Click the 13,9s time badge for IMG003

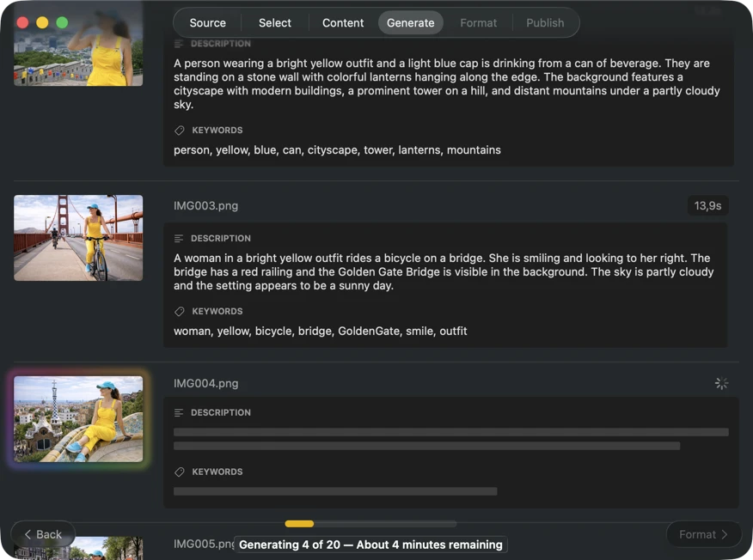[707, 206]
